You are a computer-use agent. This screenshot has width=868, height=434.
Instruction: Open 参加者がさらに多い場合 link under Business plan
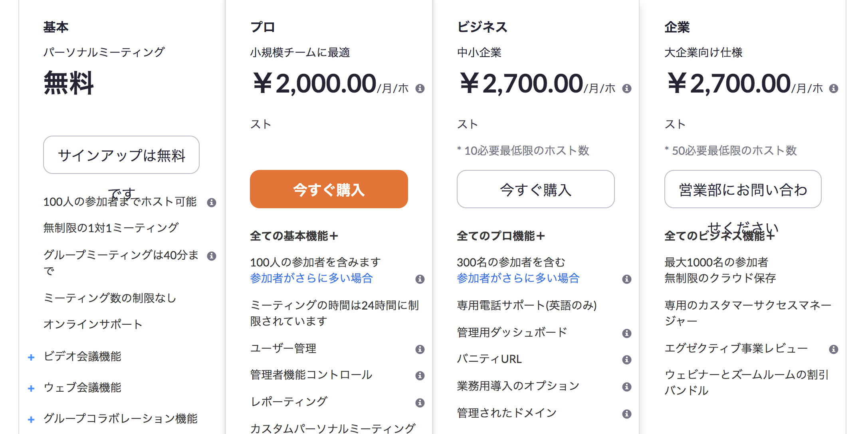tap(518, 278)
